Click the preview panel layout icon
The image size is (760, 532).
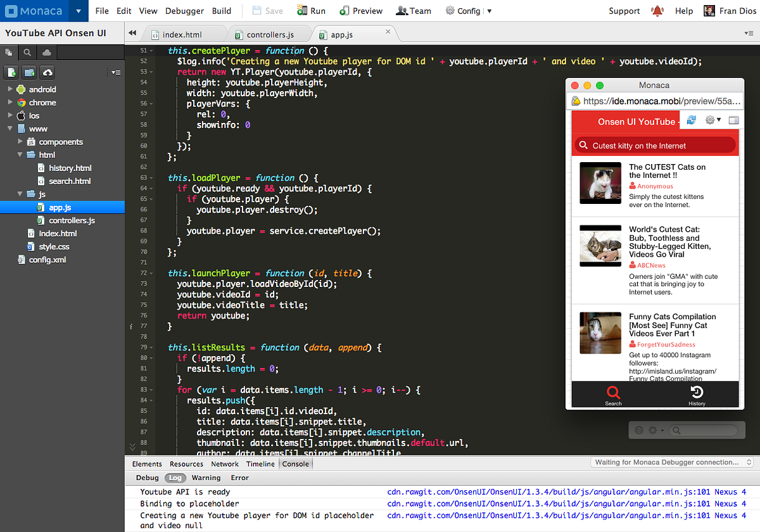tap(733, 120)
